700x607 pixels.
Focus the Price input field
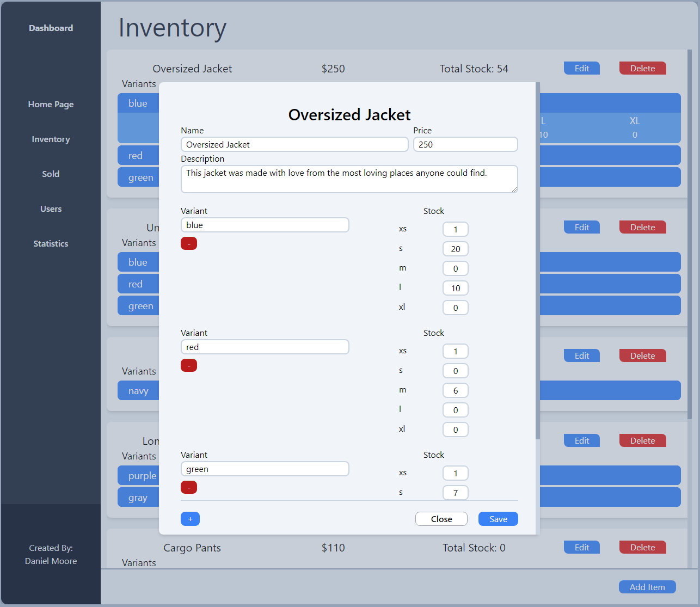[x=465, y=144]
